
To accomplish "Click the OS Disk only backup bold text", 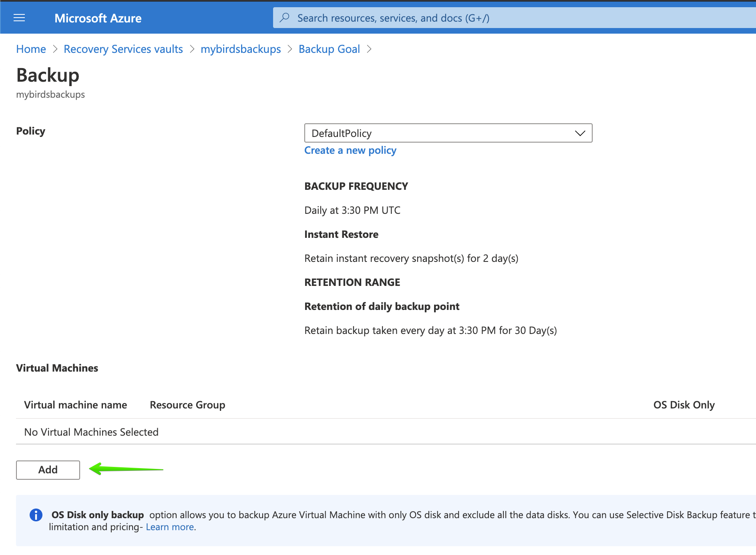I will 97,515.
